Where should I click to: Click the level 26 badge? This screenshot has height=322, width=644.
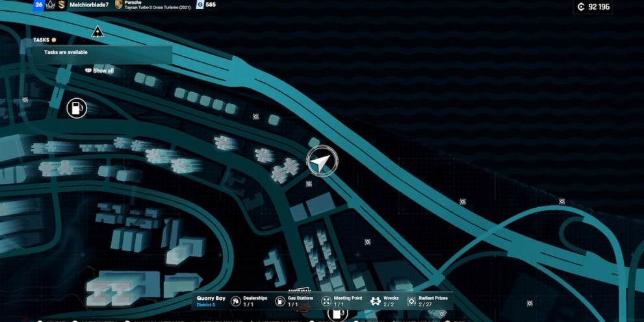pos(38,5)
